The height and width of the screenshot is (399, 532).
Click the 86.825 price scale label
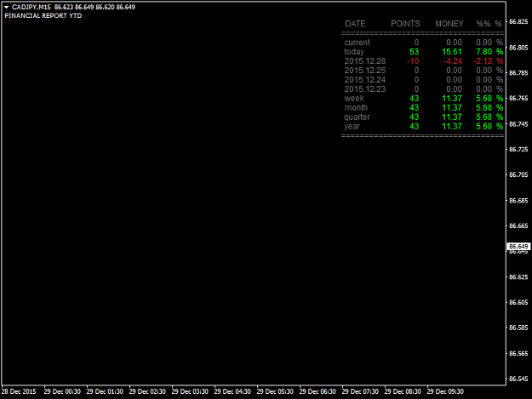click(518, 22)
